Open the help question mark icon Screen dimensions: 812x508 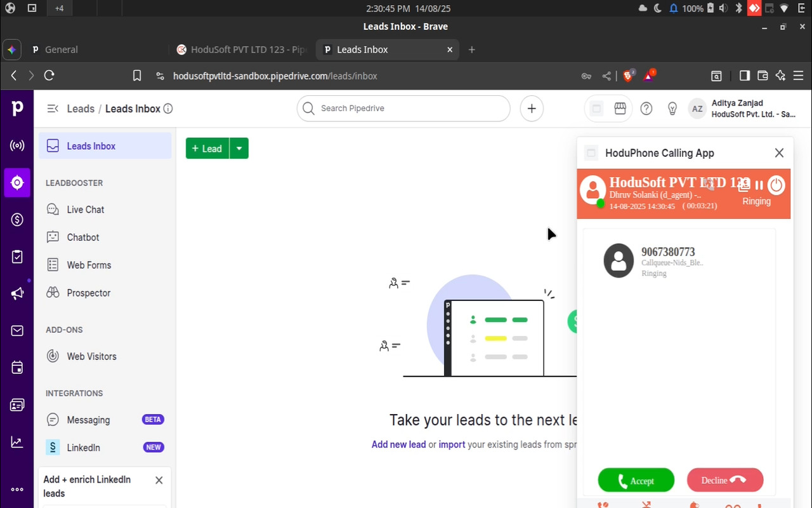[x=646, y=108]
